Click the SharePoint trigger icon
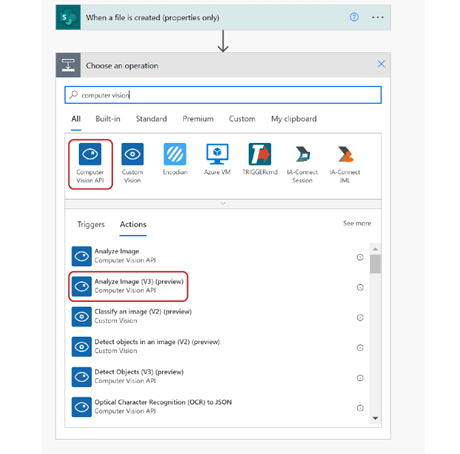Screen dimensions: 460x454 [68, 17]
